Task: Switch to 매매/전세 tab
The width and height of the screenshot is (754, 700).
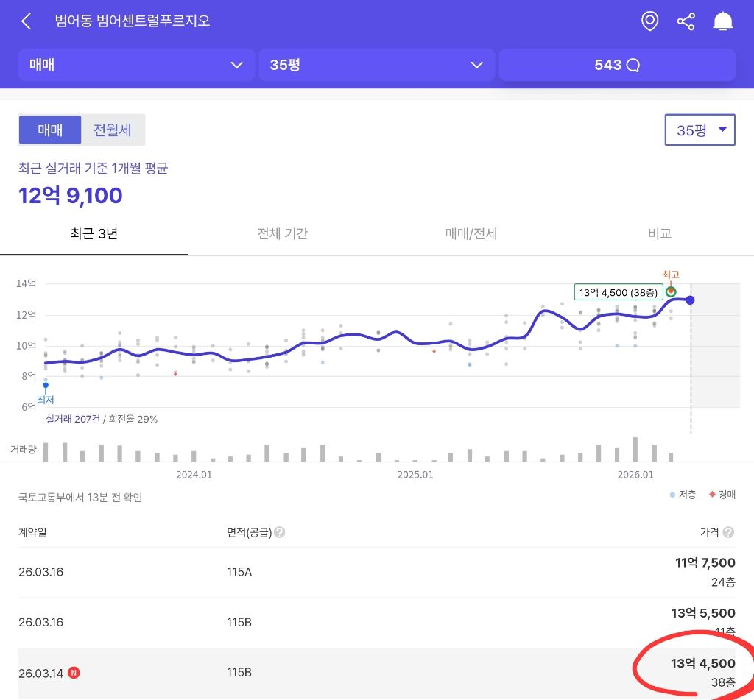Action: (471, 233)
